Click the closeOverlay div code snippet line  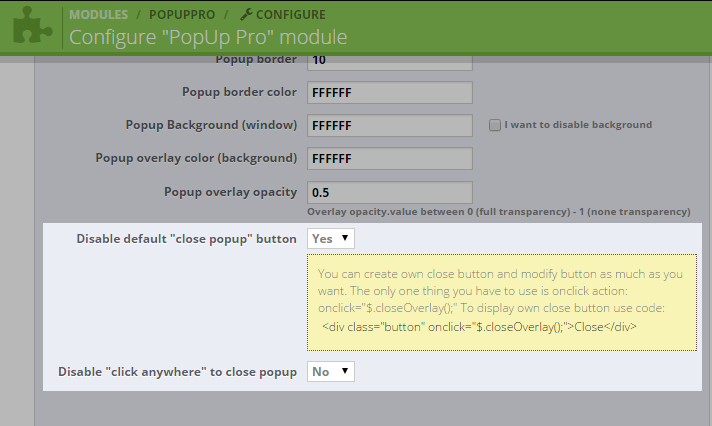[x=479, y=327]
